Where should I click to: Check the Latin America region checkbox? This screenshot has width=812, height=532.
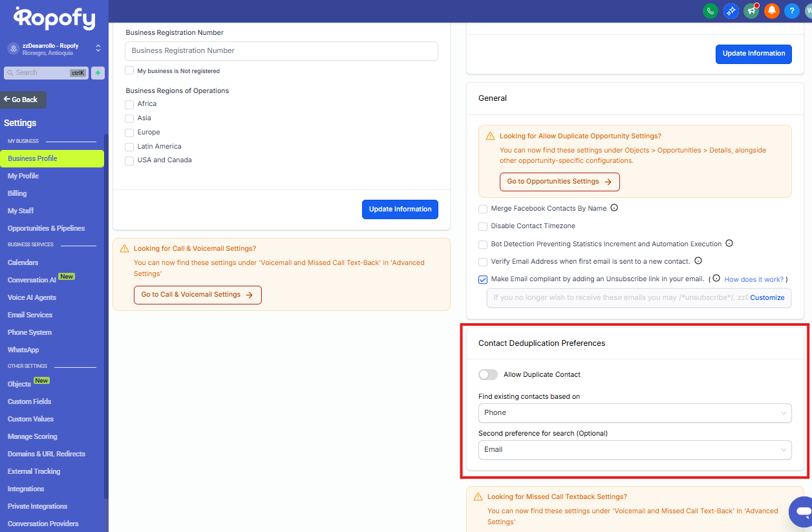(130, 147)
